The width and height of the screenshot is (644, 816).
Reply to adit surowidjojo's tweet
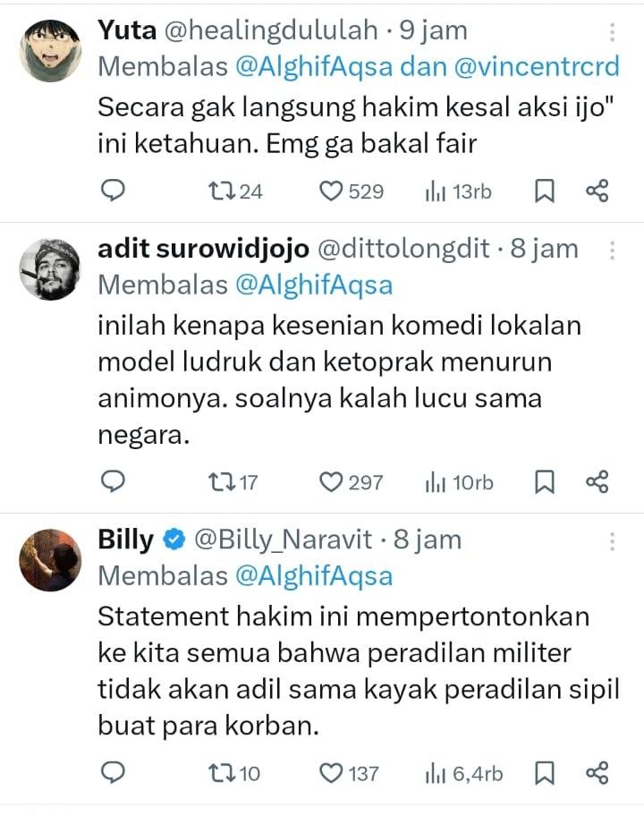(113, 481)
